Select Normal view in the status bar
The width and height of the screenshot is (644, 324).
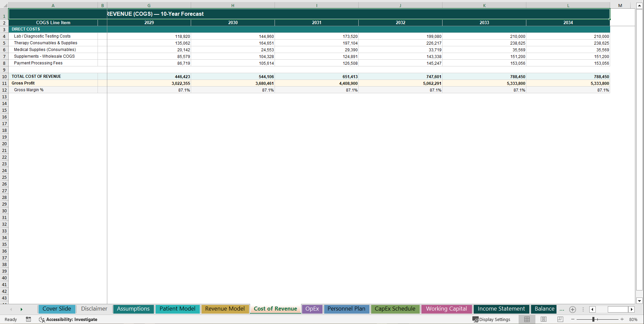tap(527, 319)
